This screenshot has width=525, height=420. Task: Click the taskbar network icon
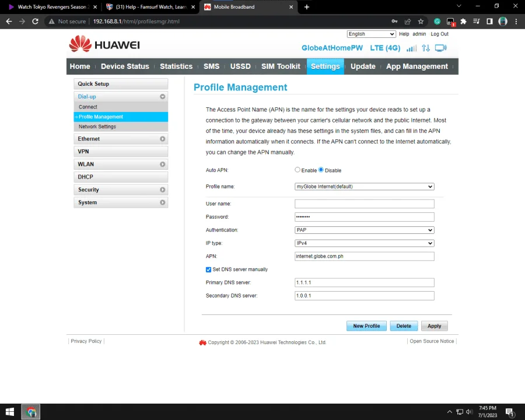coord(460,412)
